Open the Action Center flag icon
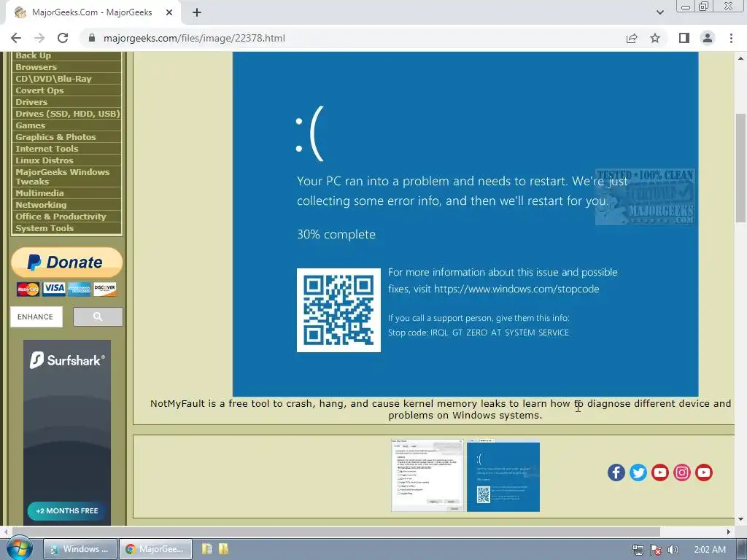Image resolution: width=747 pixels, height=560 pixels. [x=656, y=550]
